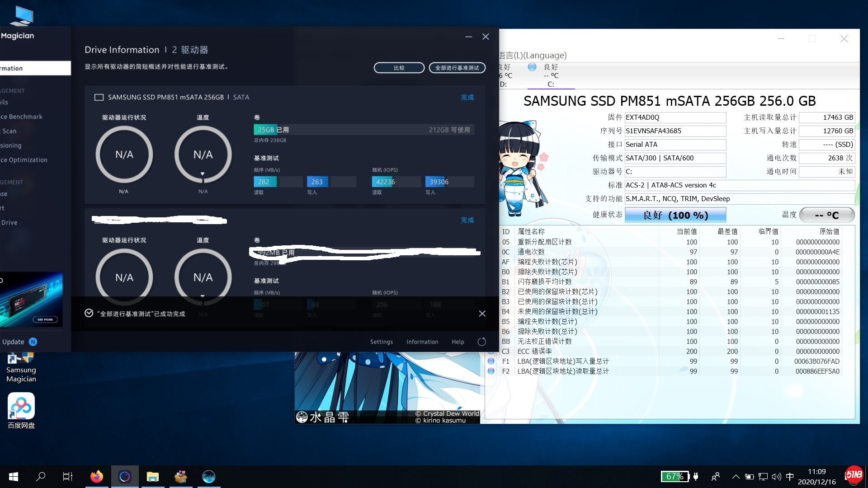Expand hidden system tray icons

pos(736,477)
